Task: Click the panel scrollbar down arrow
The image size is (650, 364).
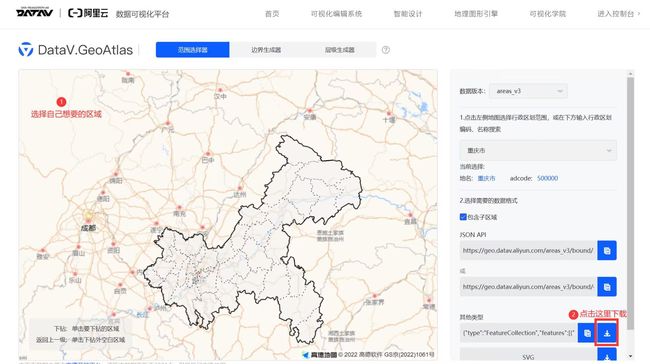Action: click(x=631, y=356)
